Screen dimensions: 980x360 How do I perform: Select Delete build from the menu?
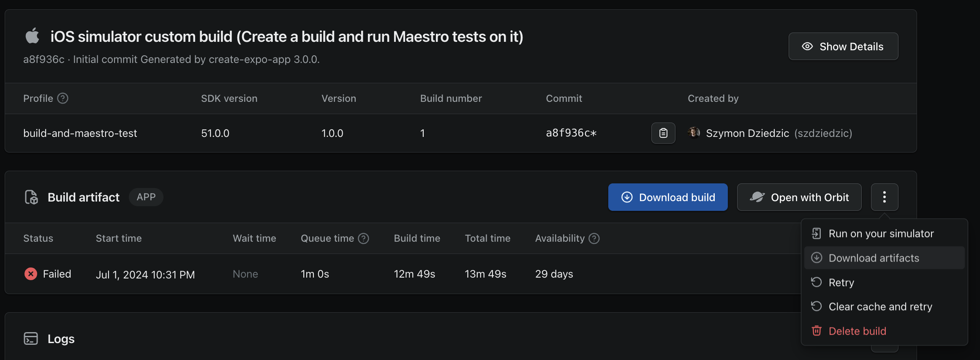857,331
